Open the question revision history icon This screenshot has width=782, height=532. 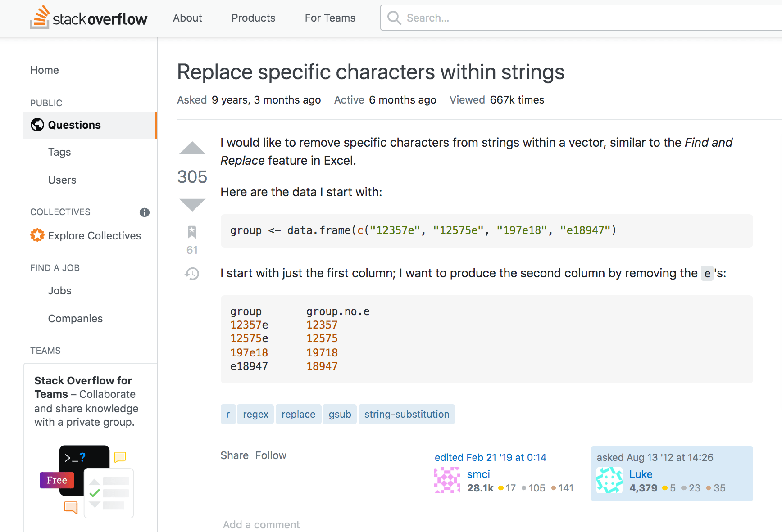coord(192,274)
